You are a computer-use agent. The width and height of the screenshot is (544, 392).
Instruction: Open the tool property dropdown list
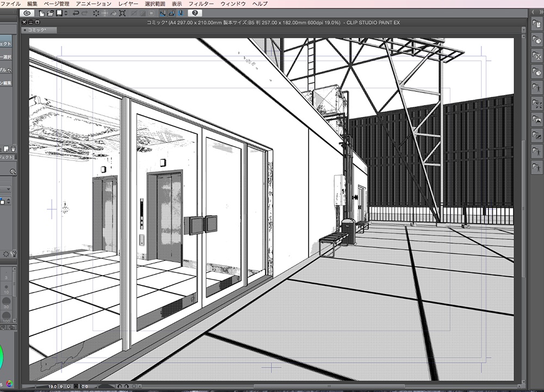(6, 189)
